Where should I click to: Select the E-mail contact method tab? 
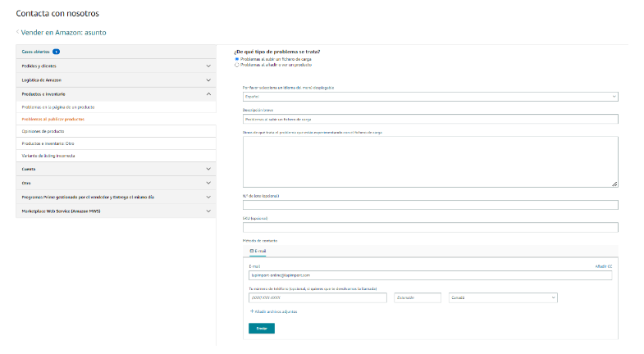pyautogui.click(x=258, y=251)
